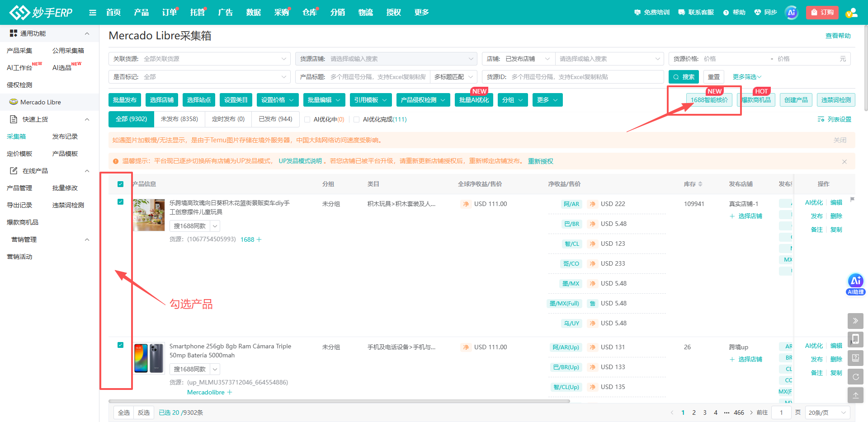The image size is (868, 422).
Task: Click the 货源ID input field
Action: click(x=586, y=77)
